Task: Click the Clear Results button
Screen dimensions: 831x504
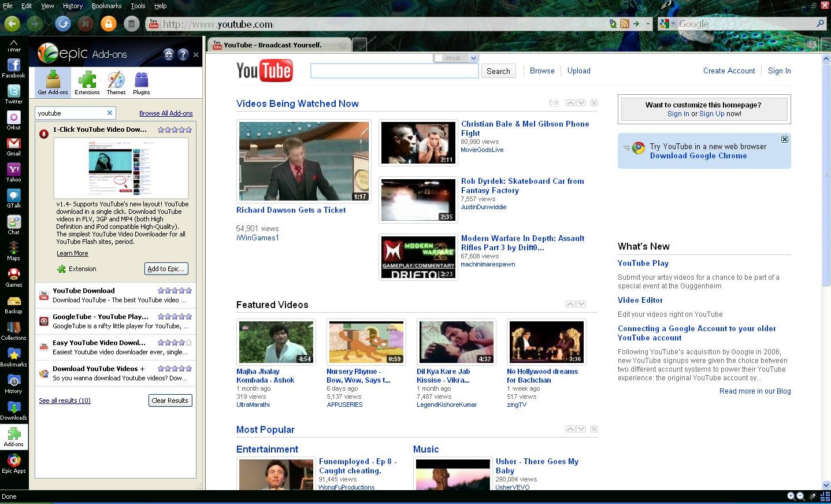Action: [170, 401]
